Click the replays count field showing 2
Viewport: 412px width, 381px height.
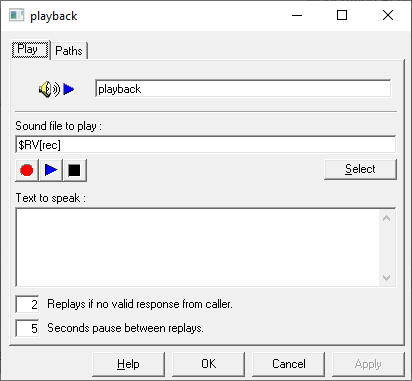click(27, 304)
